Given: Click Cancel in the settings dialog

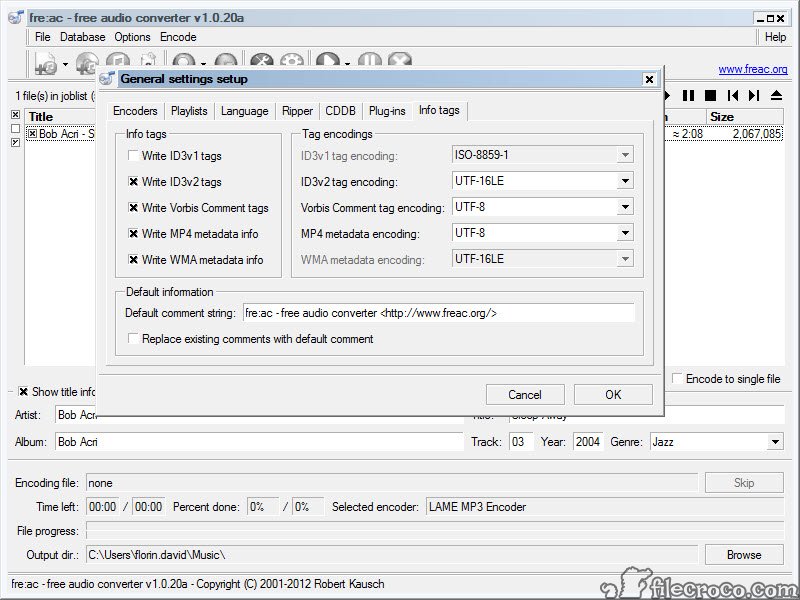Looking at the screenshot, I should (525, 394).
